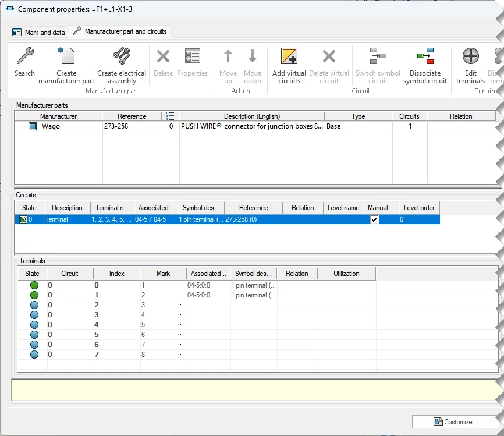Click the Customize button

click(455, 422)
